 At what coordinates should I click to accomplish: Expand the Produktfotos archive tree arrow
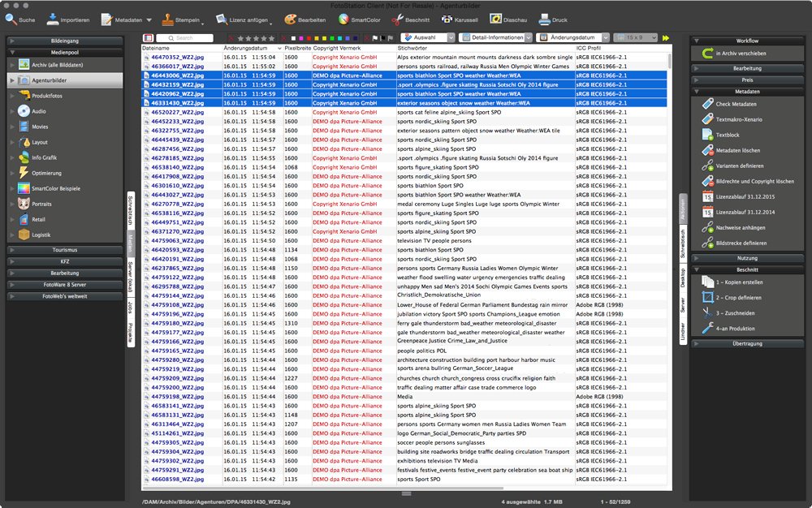coord(11,96)
